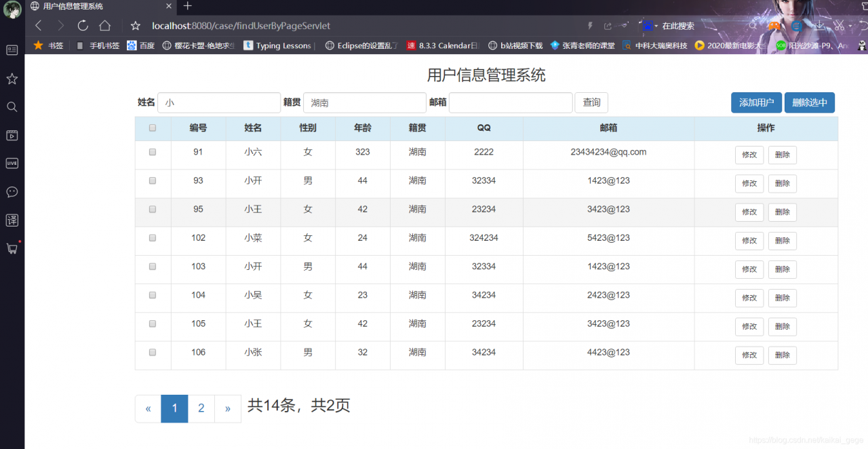Viewport: 868px width, 449px height.
Task: Open the Translate tool in sidebar
Action: click(12, 220)
